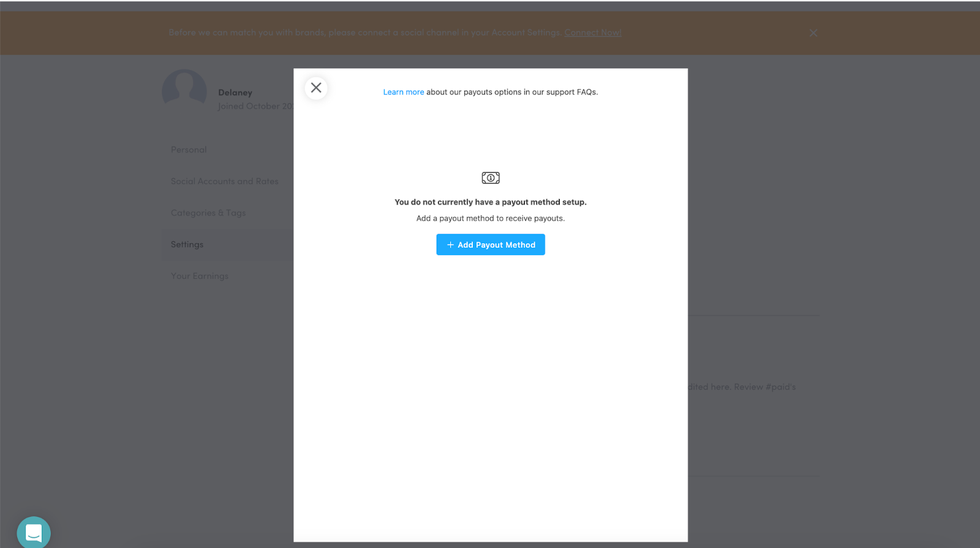This screenshot has height=548, width=980.
Task: Click the Add Payout Method button
Action: click(491, 245)
